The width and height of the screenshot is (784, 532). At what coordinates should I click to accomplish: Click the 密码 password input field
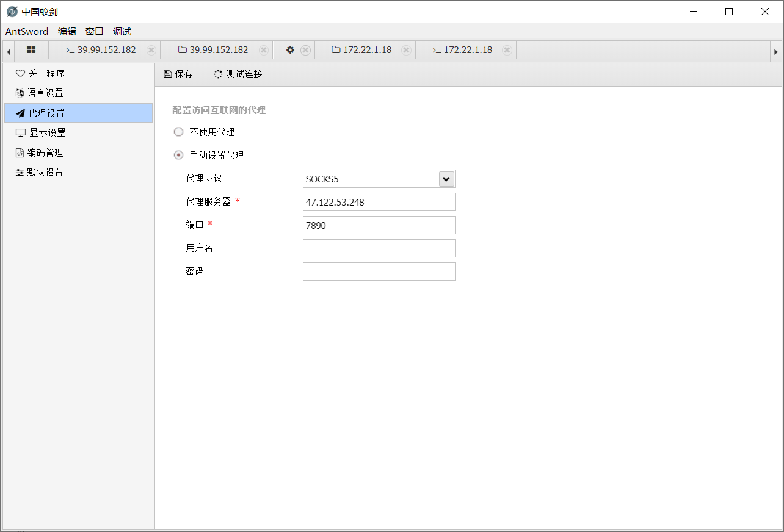click(379, 271)
